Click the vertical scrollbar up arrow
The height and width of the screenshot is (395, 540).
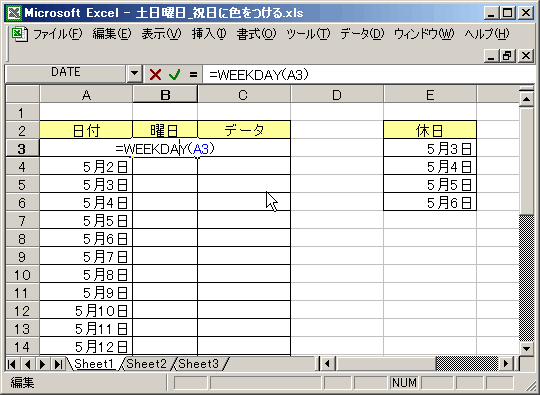pyautogui.click(x=526, y=99)
